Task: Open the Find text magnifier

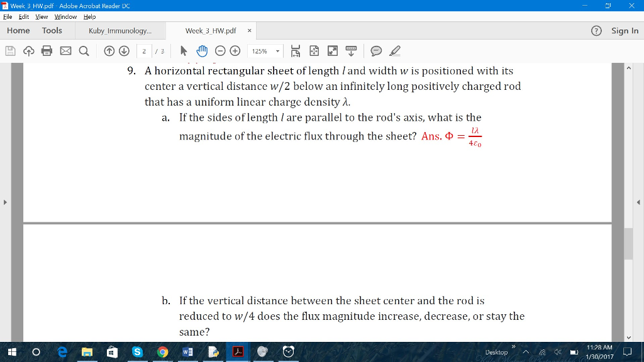Action: (84, 51)
